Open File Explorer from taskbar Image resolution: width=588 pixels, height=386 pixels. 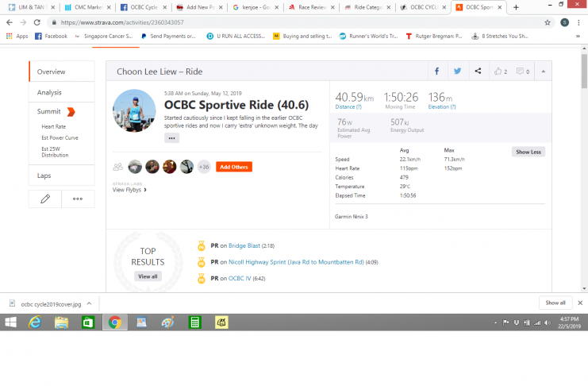[x=62, y=322]
